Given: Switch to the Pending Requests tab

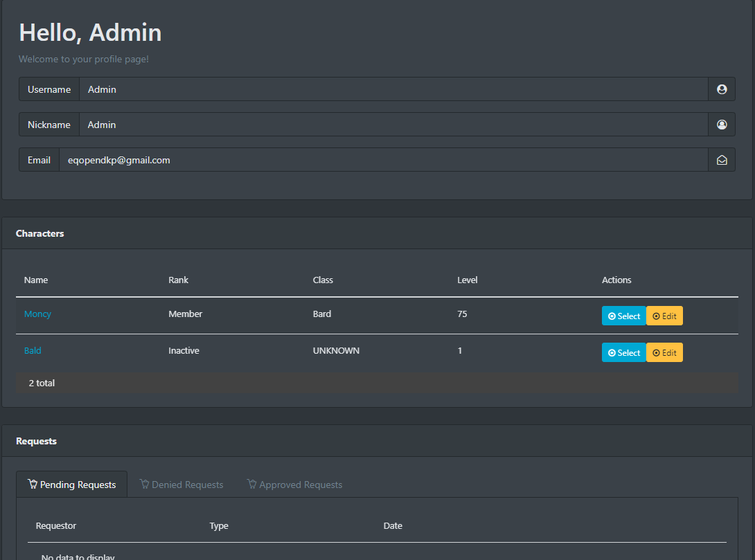Looking at the screenshot, I should point(72,485).
